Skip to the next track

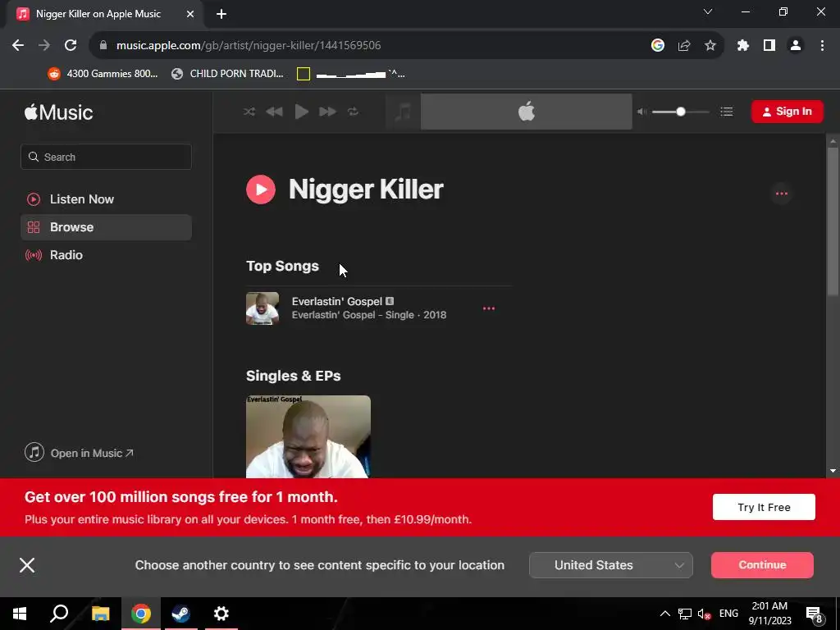click(327, 112)
